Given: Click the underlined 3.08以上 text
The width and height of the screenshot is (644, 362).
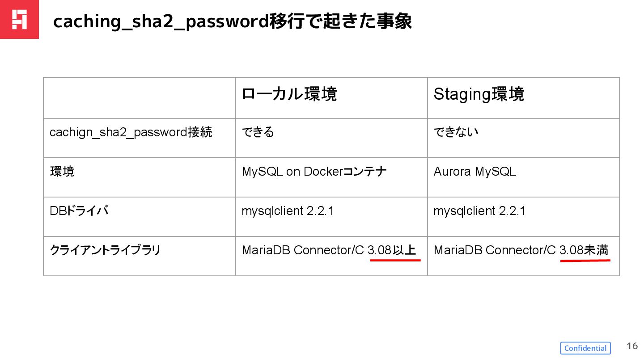Looking at the screenshot, I should 392,250.
